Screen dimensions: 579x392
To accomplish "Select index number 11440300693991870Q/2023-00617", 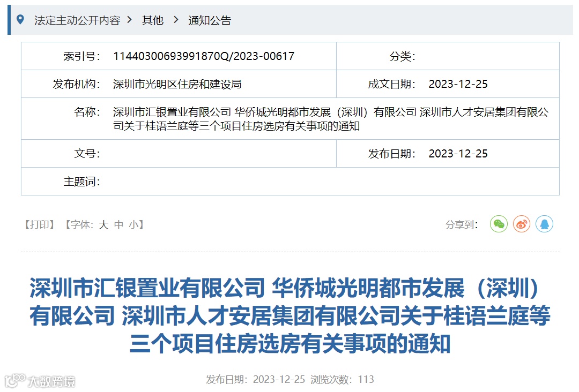I will [204, 56].
